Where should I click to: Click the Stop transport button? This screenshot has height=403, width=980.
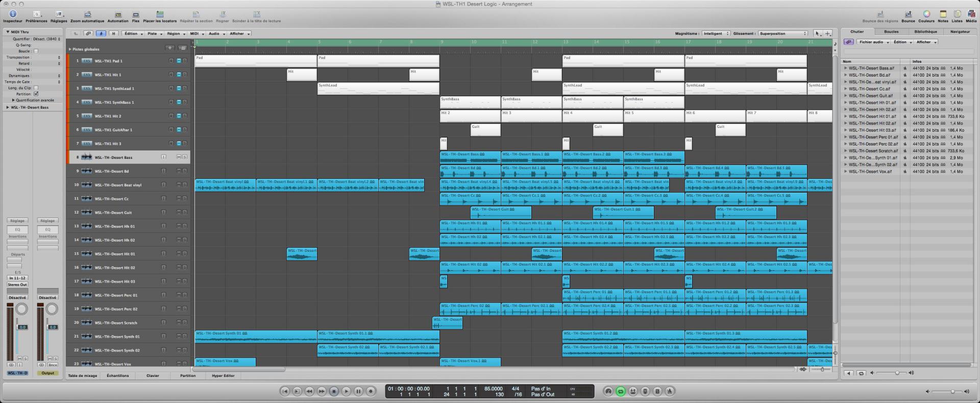coord(334,391)
